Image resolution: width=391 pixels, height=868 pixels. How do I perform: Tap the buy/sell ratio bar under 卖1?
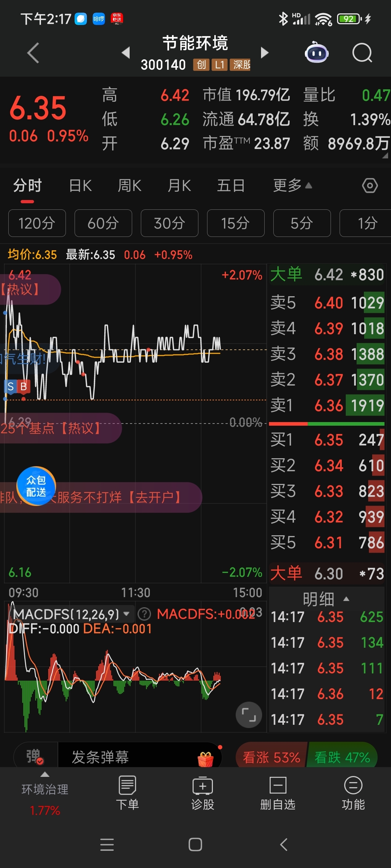click(x=327, y=424)
